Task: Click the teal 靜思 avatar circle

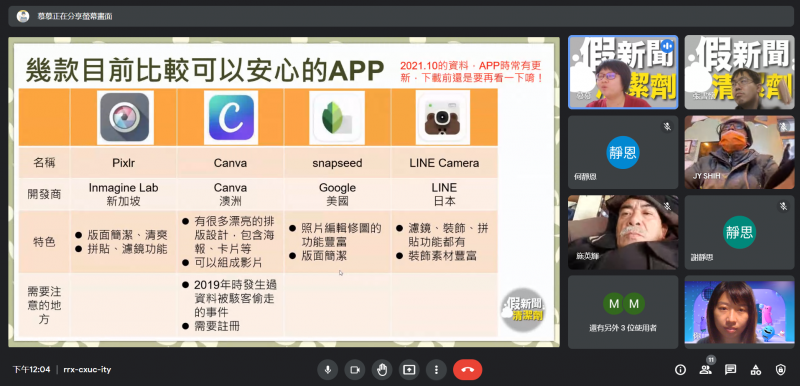Action: [x=739, y=232]
